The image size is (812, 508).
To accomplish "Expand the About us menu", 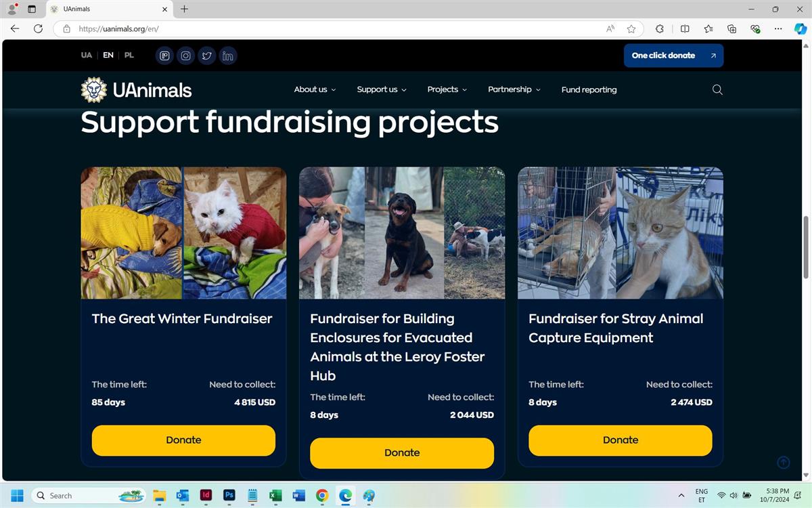I will (x=315, y=89).
